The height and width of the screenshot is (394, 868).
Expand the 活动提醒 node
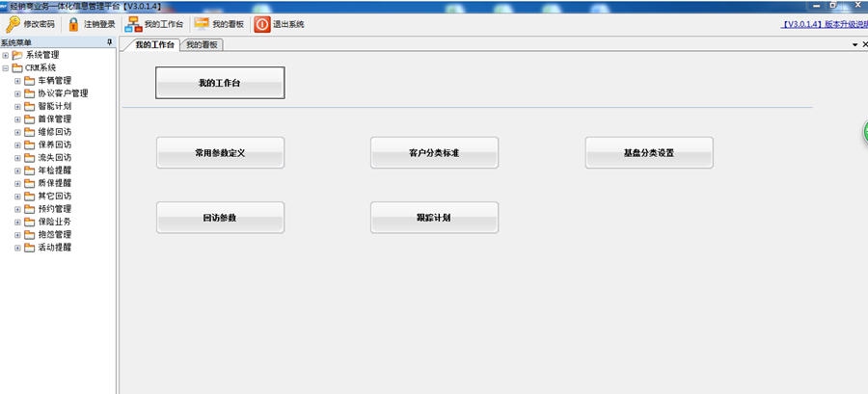pos(17,248)
